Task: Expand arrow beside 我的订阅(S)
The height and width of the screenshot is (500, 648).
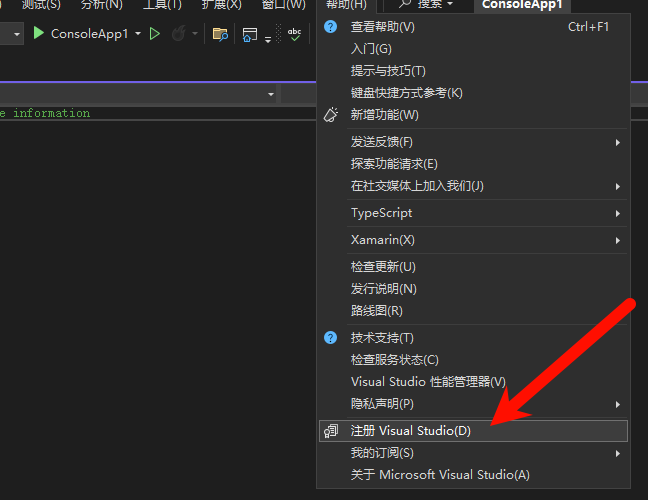Action: 618,453
